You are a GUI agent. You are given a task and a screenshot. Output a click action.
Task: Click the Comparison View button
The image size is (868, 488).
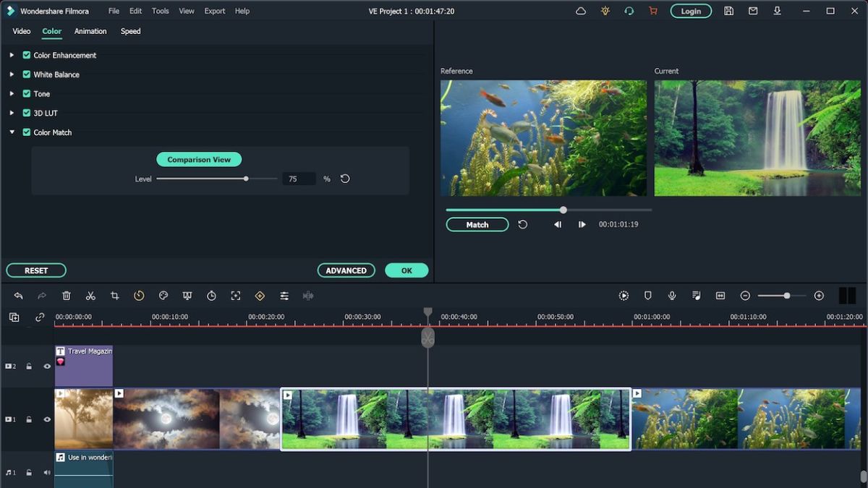(199, 160)
